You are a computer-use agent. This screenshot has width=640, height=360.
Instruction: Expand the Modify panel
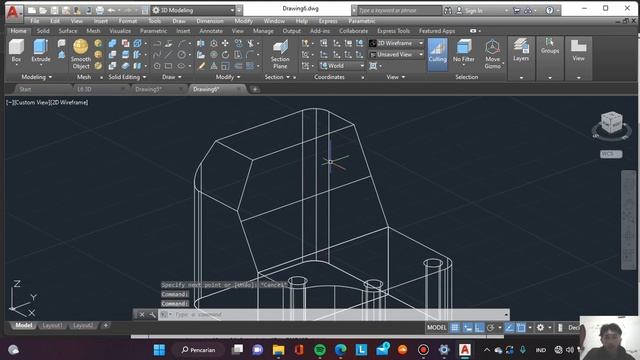[228, 77]
